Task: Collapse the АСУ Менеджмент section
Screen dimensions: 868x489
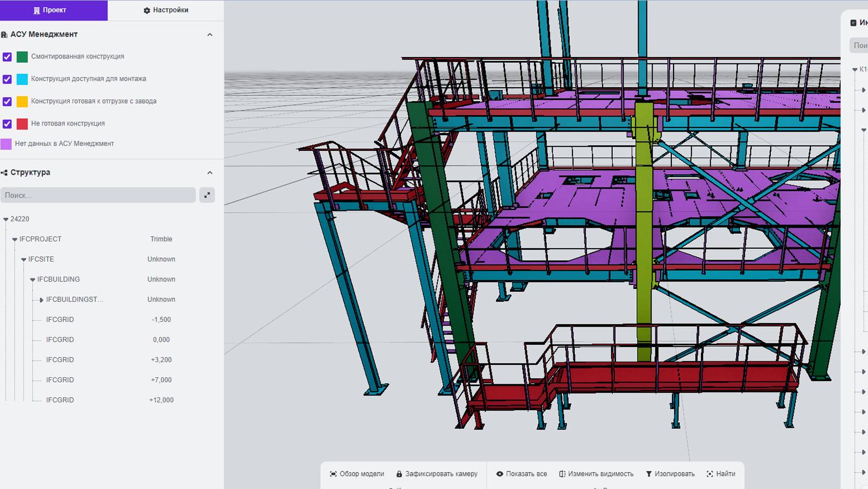Action: click(x=210, y=34)
